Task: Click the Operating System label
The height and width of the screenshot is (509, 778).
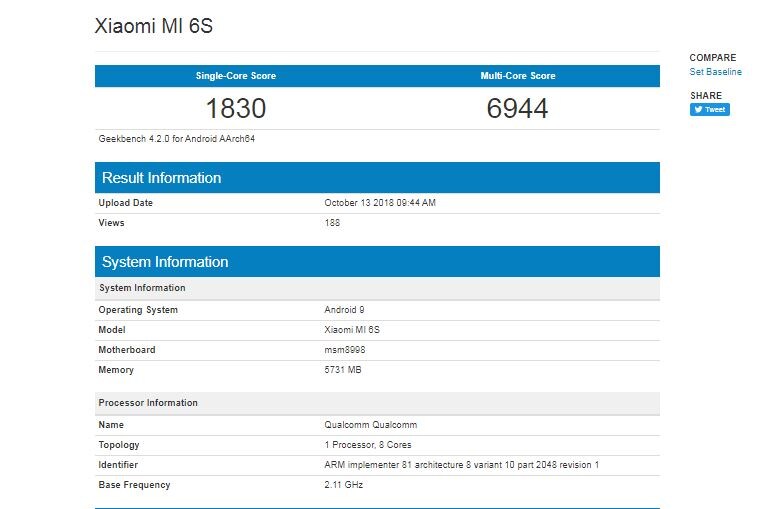Action: tap(138, 310)
